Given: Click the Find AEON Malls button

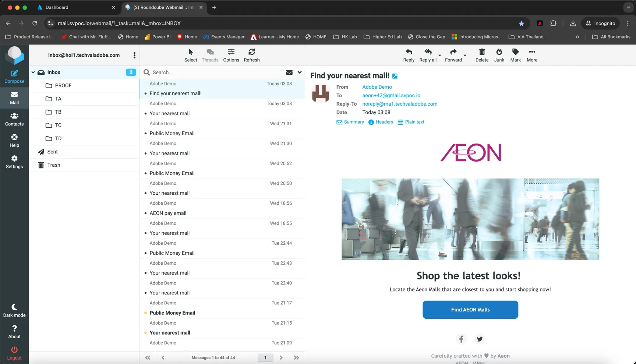Looking at the screenshot, I should [x=470, y=310].
